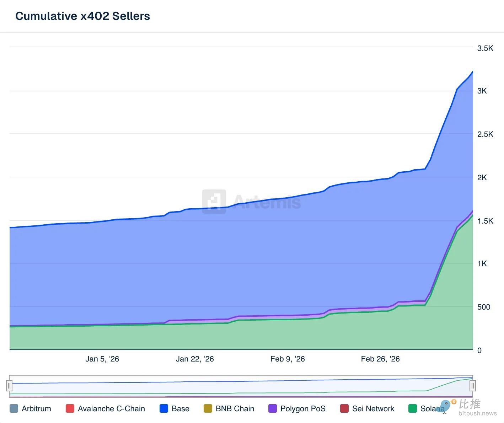504x423 pixels.
Task: Toggle the Arbitrum series label text
Action: [36, 408]
